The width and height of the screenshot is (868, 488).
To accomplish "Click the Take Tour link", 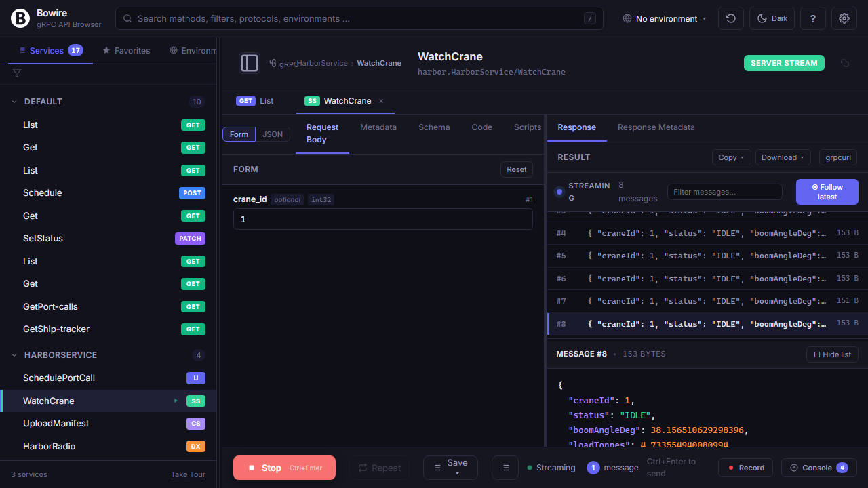I will [x=188, y=474].
